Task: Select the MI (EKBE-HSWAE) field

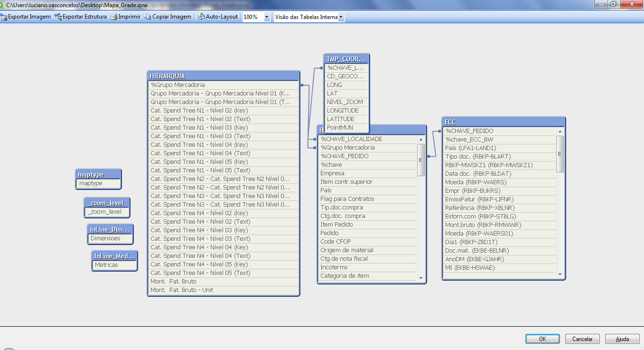Action: [x=500, y=268]
